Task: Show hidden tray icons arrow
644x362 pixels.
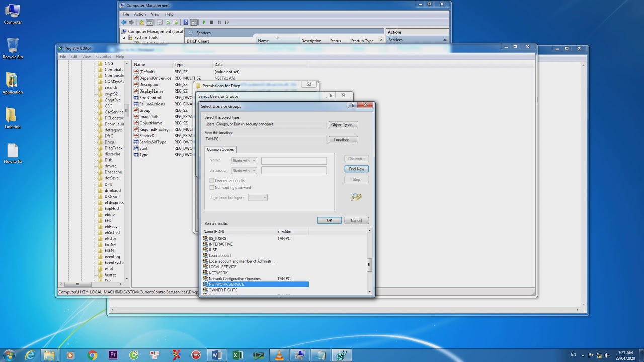Action: coord(583,355)
